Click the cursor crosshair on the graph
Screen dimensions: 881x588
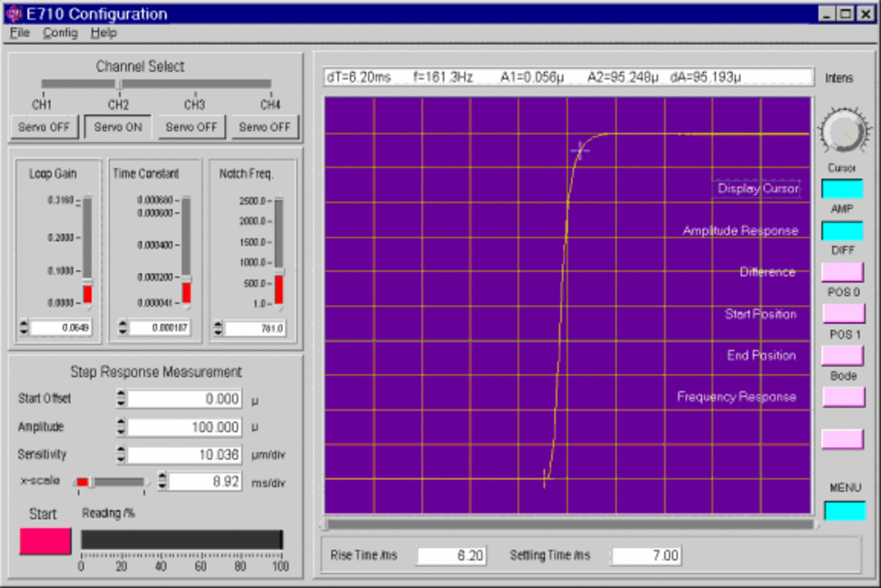pyautogui.click(x=580, y=149)
